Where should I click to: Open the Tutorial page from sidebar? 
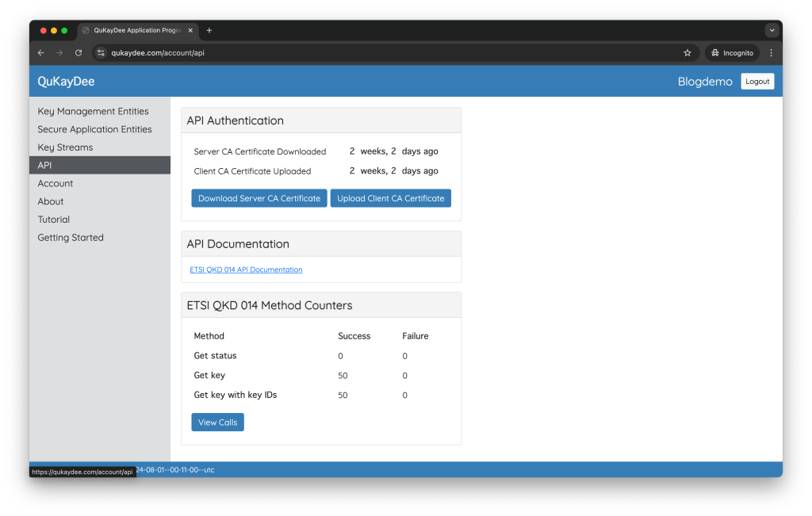coord(54,220)
